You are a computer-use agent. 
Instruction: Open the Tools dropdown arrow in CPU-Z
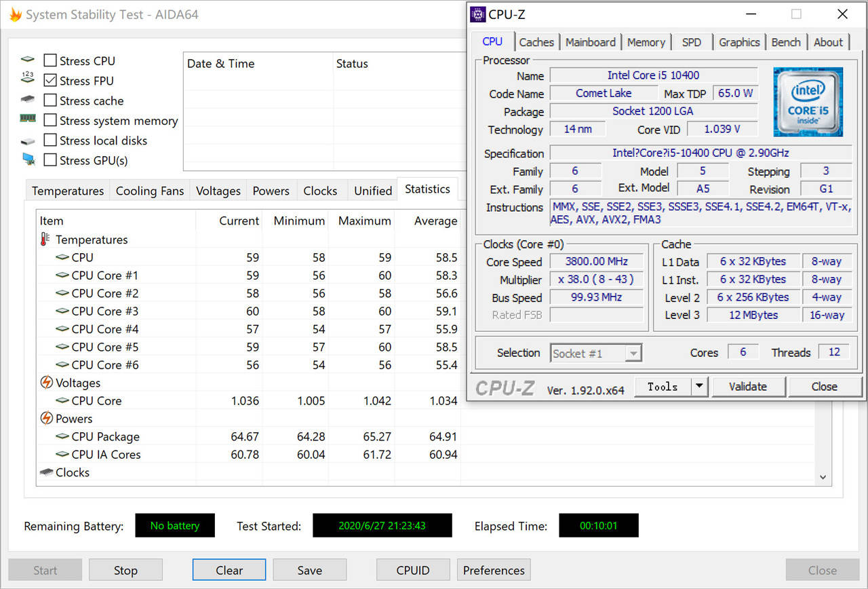699,387
